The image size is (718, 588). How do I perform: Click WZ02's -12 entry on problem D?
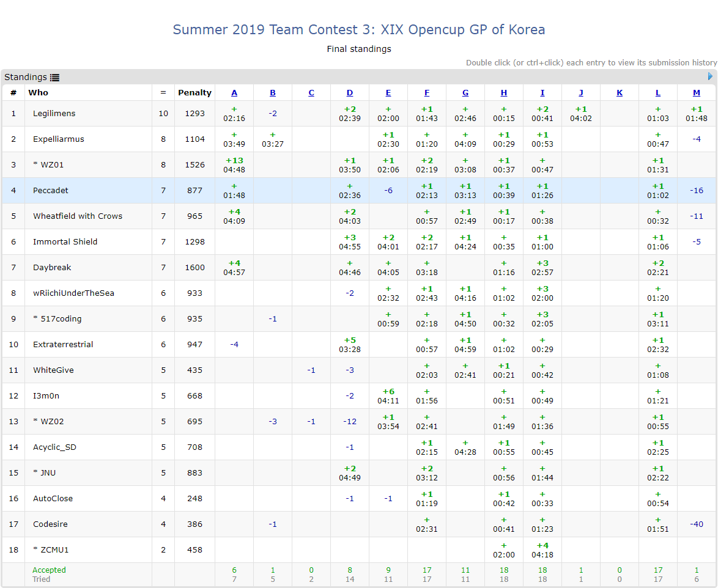point(350,422)
